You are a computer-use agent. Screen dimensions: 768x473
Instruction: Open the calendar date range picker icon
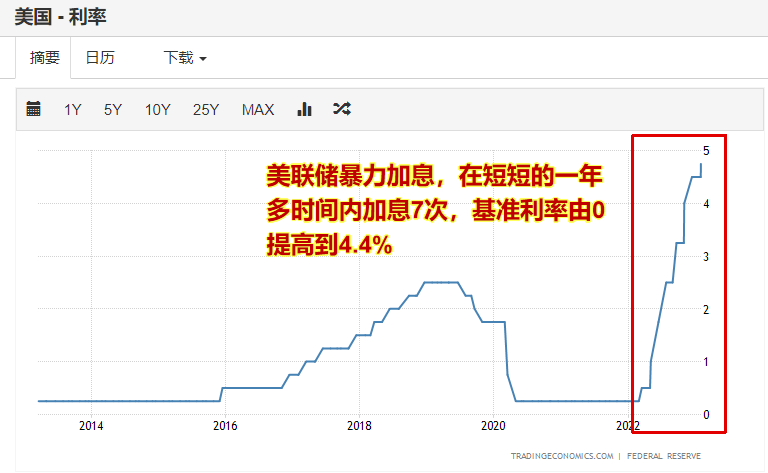[34, 109]
